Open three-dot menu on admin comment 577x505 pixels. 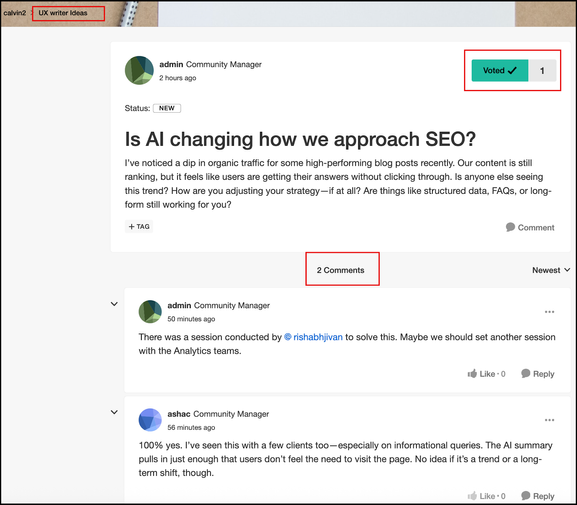pos(549,312)
